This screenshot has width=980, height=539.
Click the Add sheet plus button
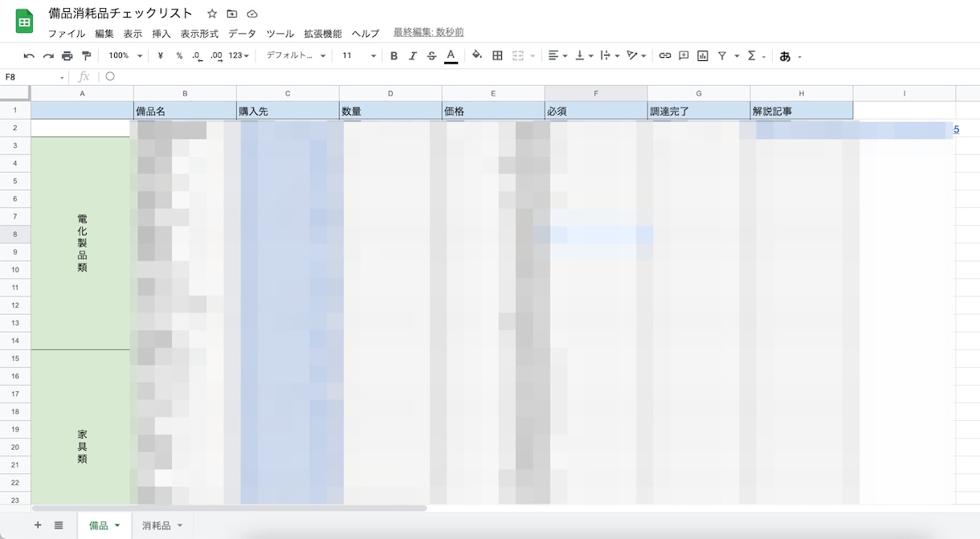(38, 525)
